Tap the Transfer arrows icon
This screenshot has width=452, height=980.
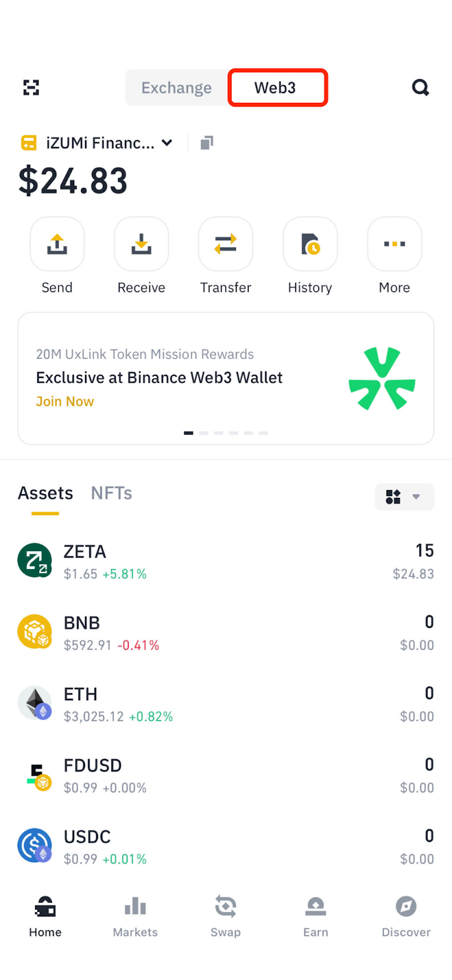coord(225,244)
